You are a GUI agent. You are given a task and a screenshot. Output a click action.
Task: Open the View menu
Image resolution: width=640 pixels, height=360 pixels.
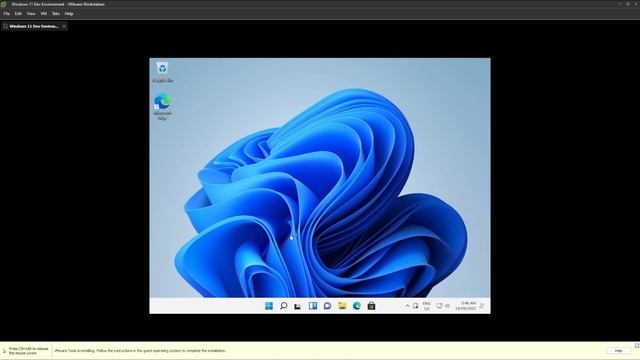[x=31, y=13]
